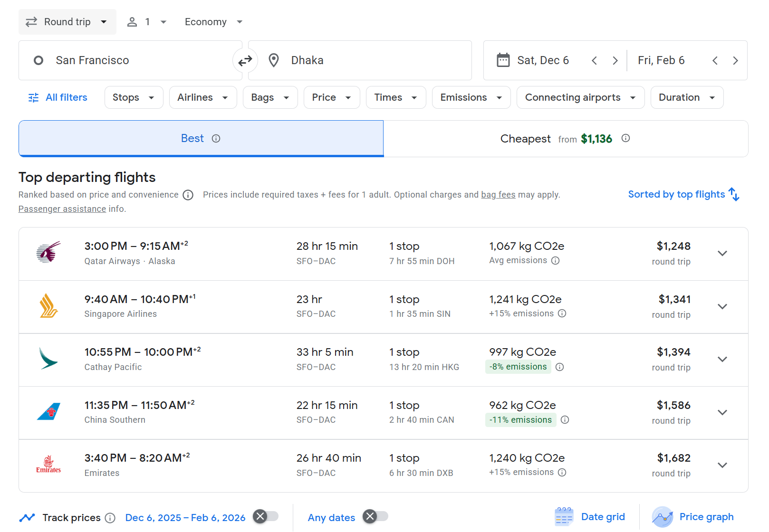Go to previous return date
The image size is (769, 532).
(715, 61)
